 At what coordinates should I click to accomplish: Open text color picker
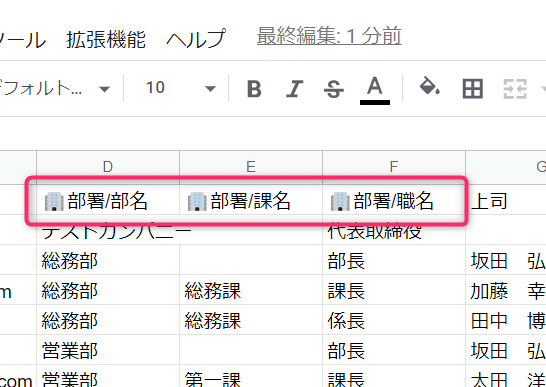point(375,90)
